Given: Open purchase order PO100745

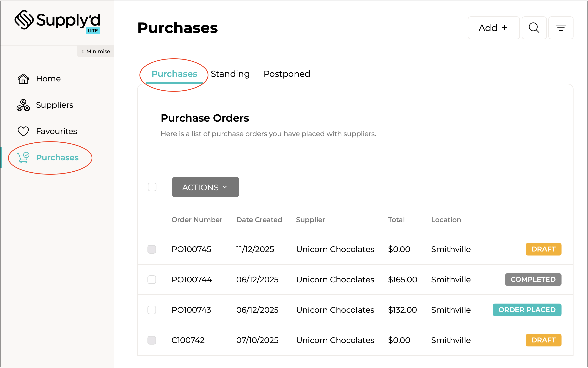Looking at the screenshot, I should click(191, 249).
